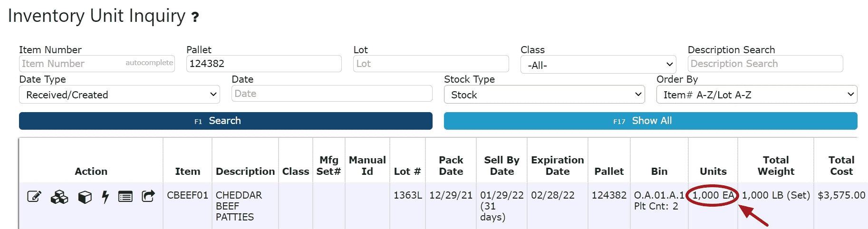Image resolution: width=868 pixels, height=229 pixels.
Task: Open the Stock Type dropdown
Action: [544, 95]
